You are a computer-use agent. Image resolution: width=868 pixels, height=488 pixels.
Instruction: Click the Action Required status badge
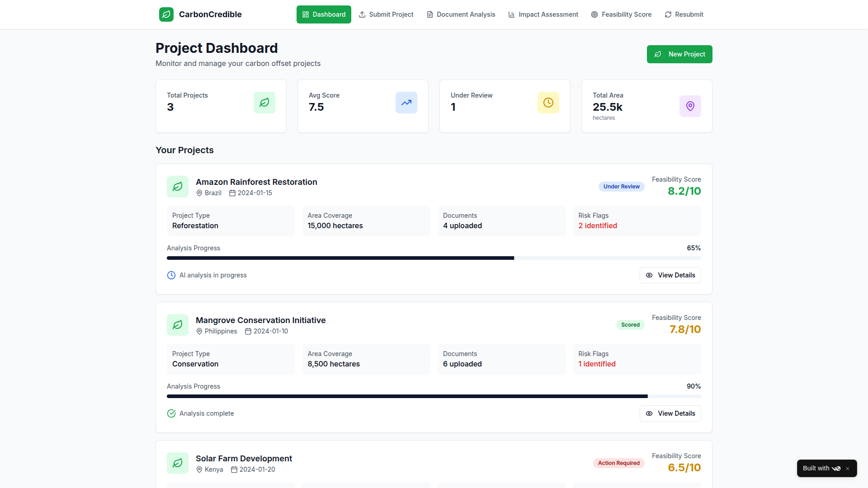click(x=619, y=463)
